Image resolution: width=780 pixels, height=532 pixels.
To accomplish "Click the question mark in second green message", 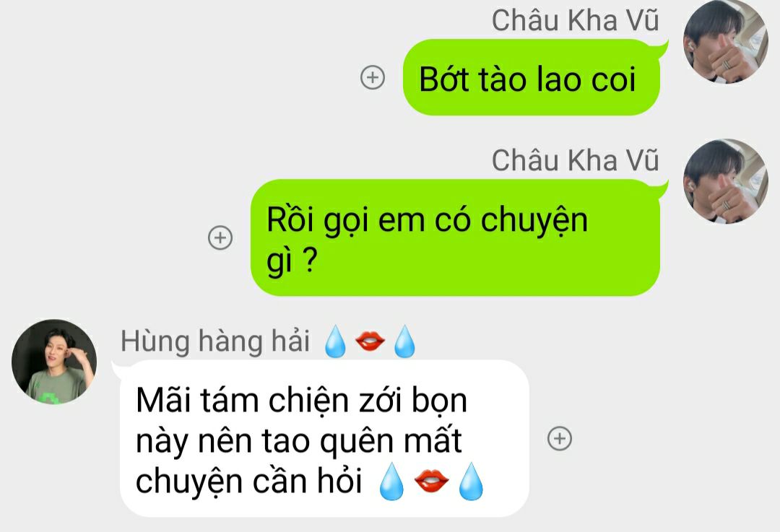I will click(x=310, y=261).
